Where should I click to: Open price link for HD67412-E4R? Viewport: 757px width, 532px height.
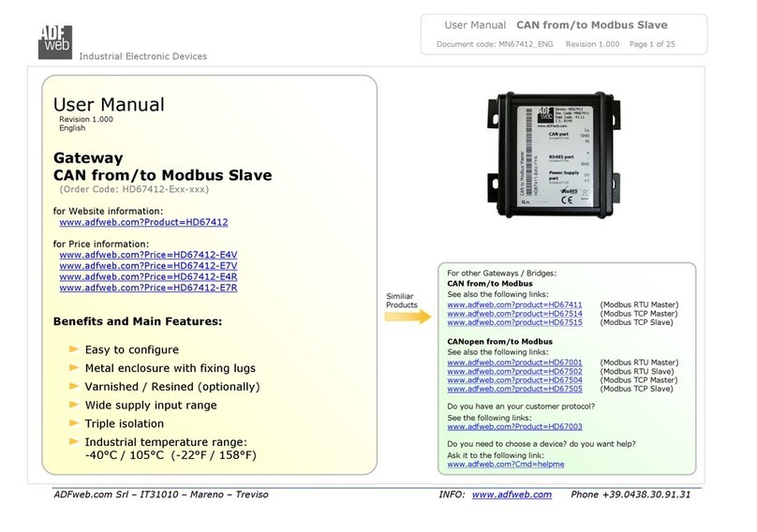[x=148, y=276]
